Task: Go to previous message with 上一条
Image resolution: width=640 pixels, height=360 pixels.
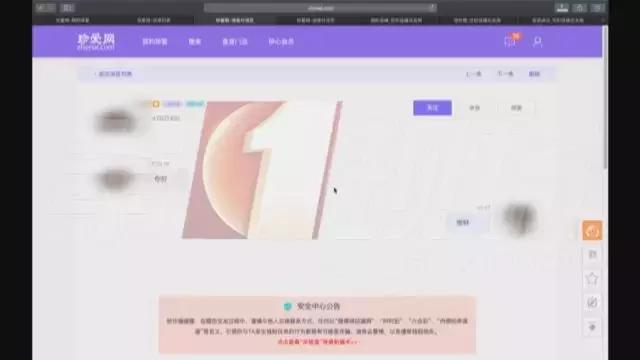Action: pyautogui.click(x=473, y=74)
